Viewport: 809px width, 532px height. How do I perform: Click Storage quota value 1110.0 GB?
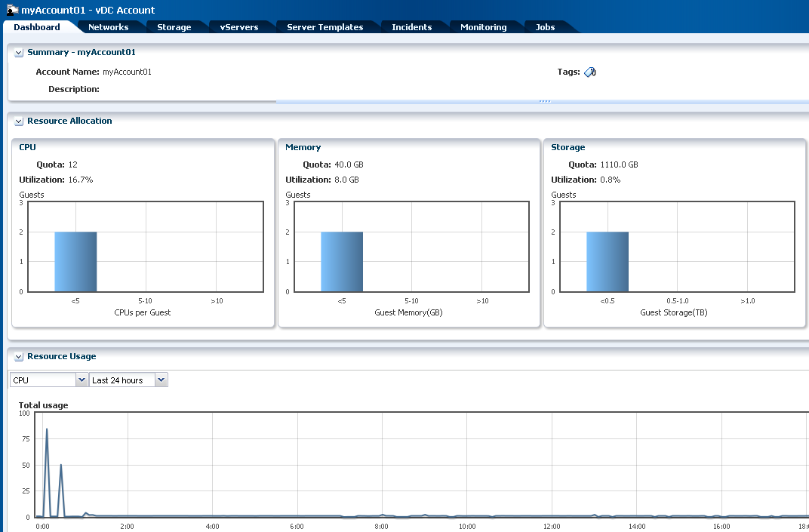[x=619, y=165]
